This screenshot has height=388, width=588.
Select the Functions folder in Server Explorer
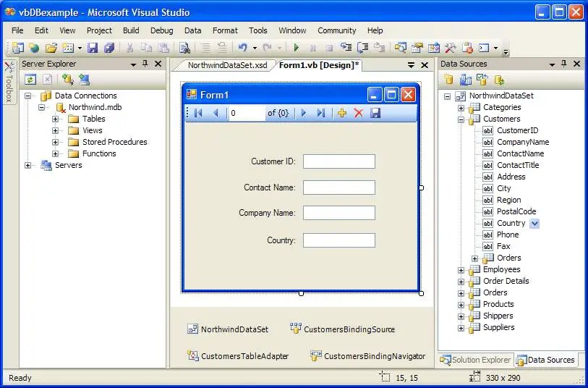(x=99, y=153)
